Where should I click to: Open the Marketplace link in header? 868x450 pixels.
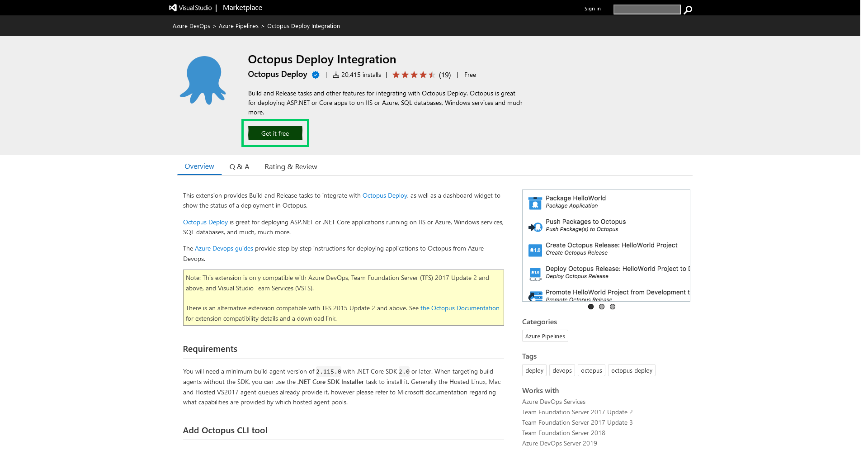coord(242,8)
